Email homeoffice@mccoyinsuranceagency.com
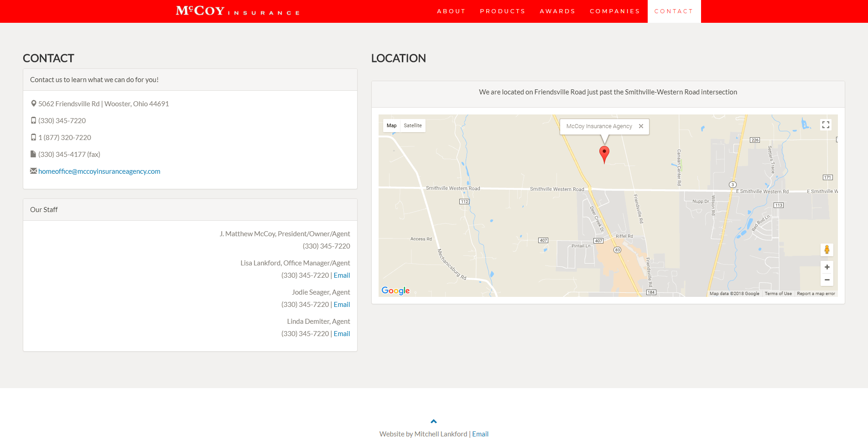The image size is (868, 441). click(99, 171)
